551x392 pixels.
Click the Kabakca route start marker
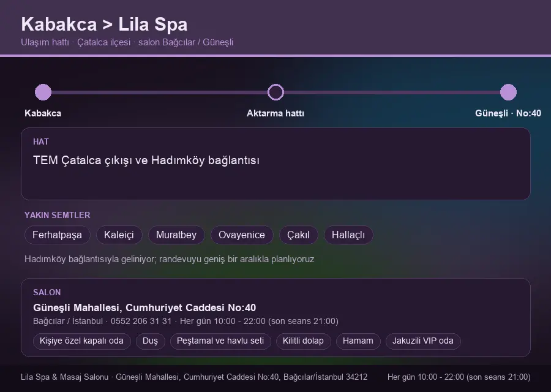43,92
